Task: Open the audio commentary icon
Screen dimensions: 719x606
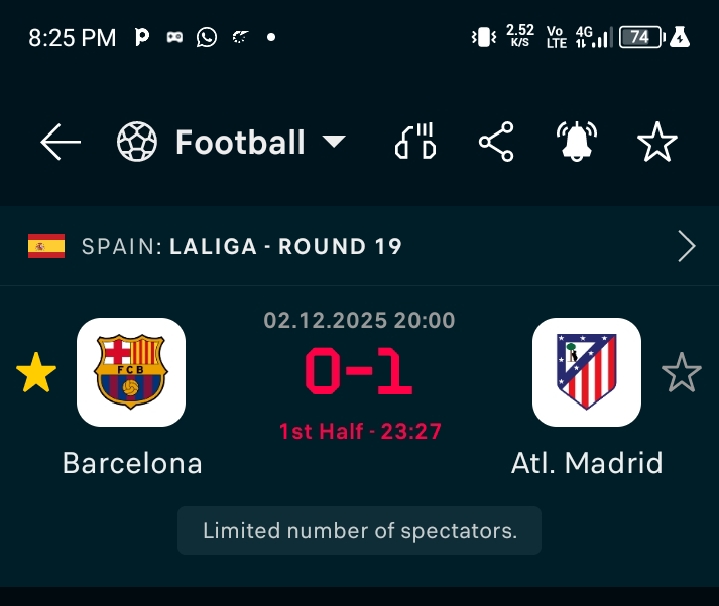Action: pyautogui.click(x=416, y=143)
